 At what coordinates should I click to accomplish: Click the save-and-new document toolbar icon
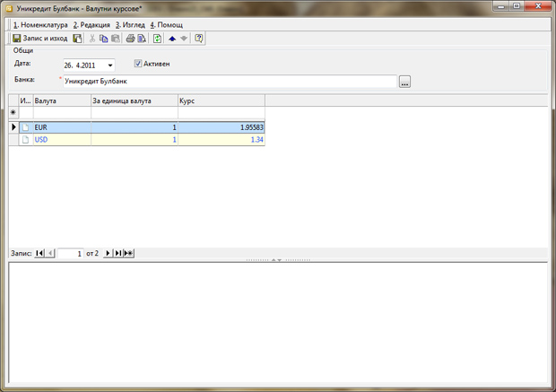pyautogui.click(x=77, y=39)
